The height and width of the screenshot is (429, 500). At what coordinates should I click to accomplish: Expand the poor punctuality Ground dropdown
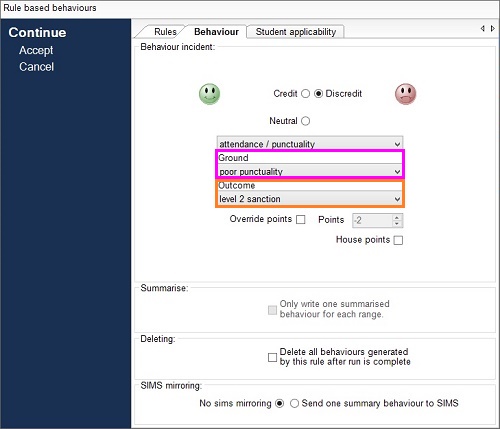(310, 171)
